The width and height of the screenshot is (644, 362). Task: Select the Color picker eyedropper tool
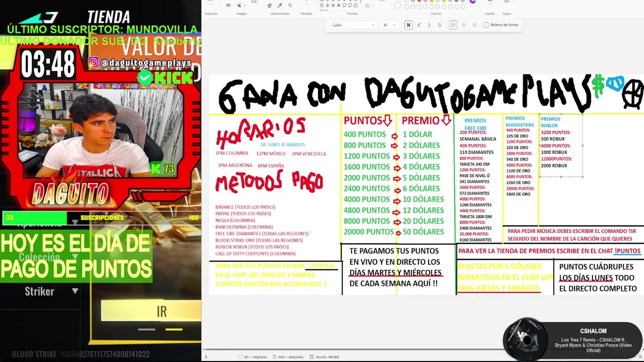(x=280, y=5)
